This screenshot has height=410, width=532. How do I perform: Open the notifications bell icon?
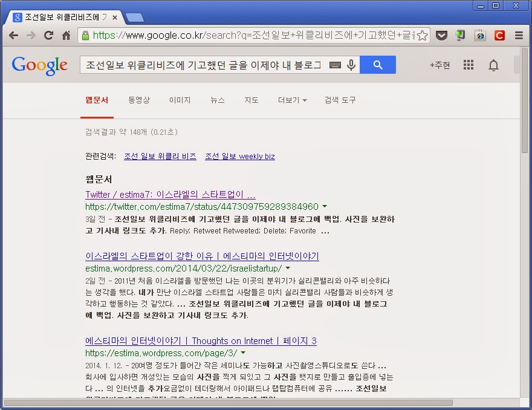493,65
